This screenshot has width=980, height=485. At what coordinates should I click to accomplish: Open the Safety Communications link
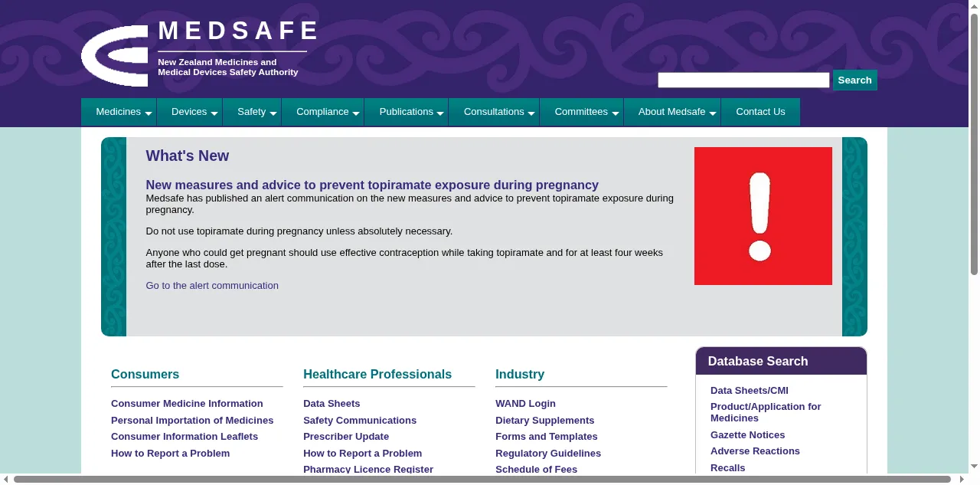click(360, 420)
